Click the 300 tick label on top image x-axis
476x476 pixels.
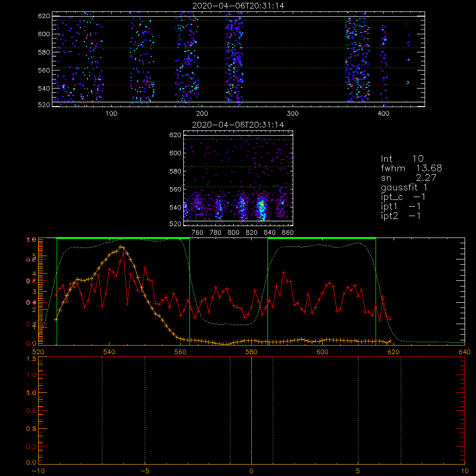293,114
